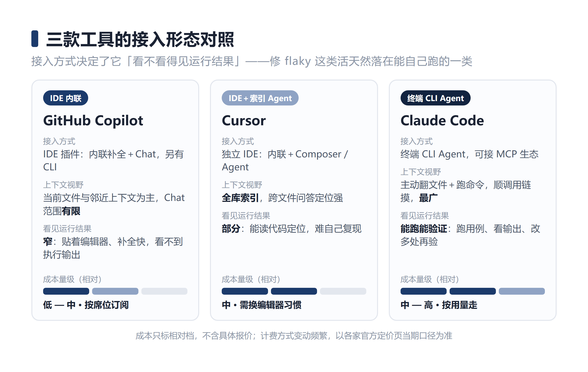Screen dimensions: 588x372
Task: Click 成本量级（相对） label in Claude Code card
Action: 429,279
